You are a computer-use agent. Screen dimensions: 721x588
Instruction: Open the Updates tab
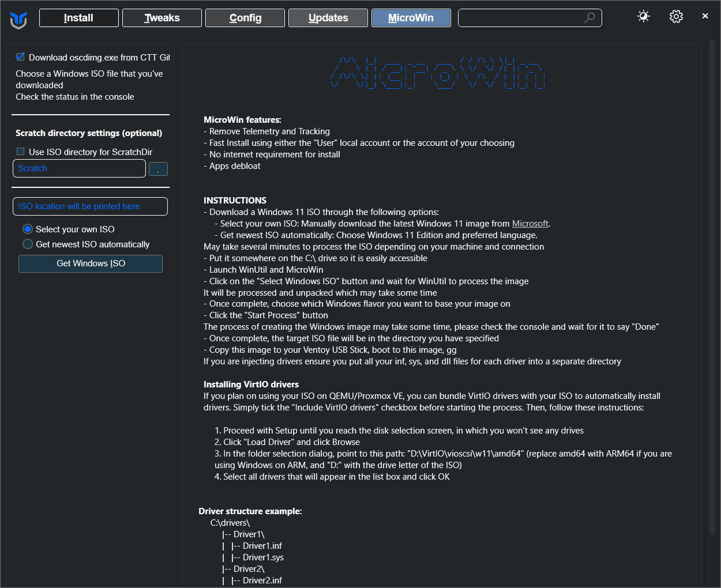tap(328, 18)
